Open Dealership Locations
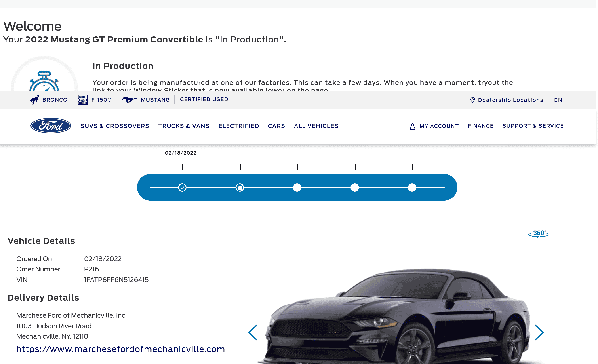 (x=510, y=100)
